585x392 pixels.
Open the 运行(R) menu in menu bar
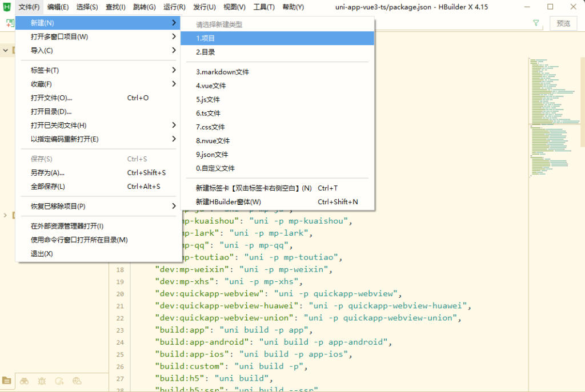pos(174,7)
